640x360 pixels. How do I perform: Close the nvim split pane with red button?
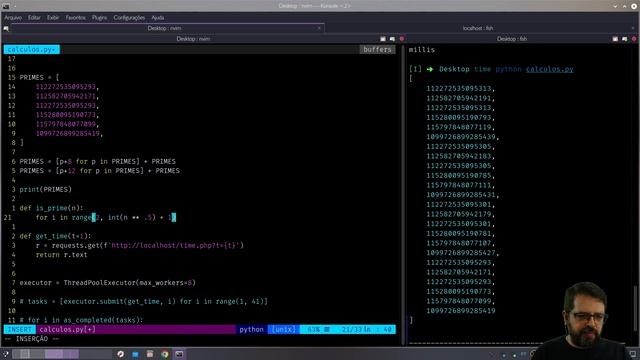point(402,39)
